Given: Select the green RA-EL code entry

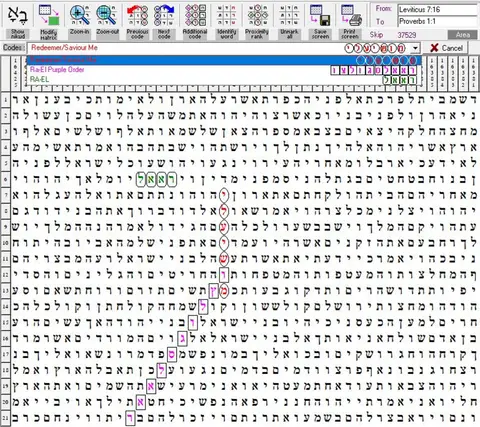Looking at the screenshot, I should click(224, 79).
